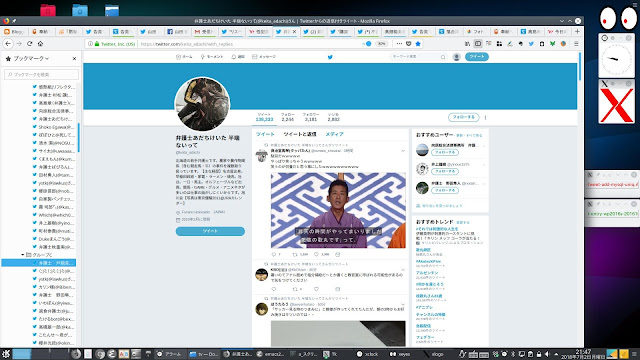Follow the first recommended user
This screenshot has width=640, height=360.
coord(445,152)
